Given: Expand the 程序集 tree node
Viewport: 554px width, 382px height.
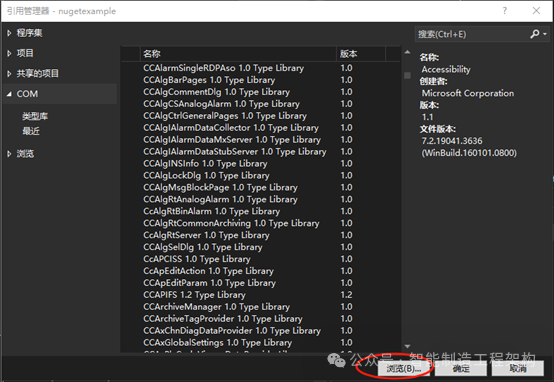Looking at the screenshot, I should click(x=9, y=33).
